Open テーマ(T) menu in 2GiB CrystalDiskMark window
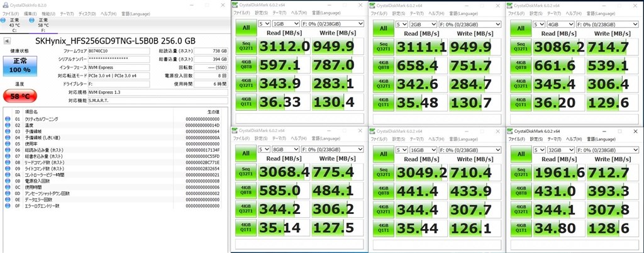Viewport: 644px width, 253px height. [418, 13]
